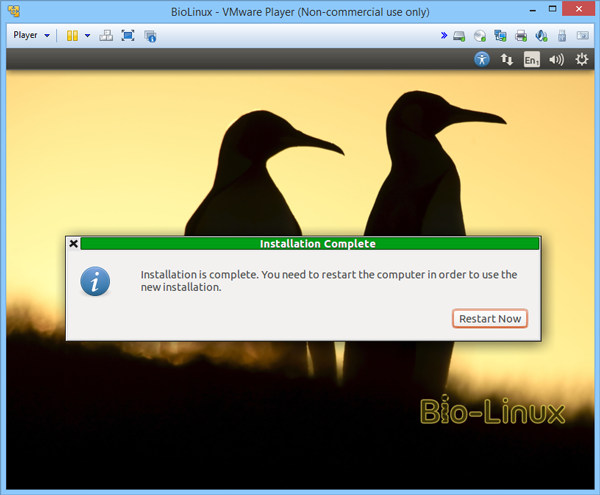
Task: Click the network adapter device icon
Action: click(500, 36)
